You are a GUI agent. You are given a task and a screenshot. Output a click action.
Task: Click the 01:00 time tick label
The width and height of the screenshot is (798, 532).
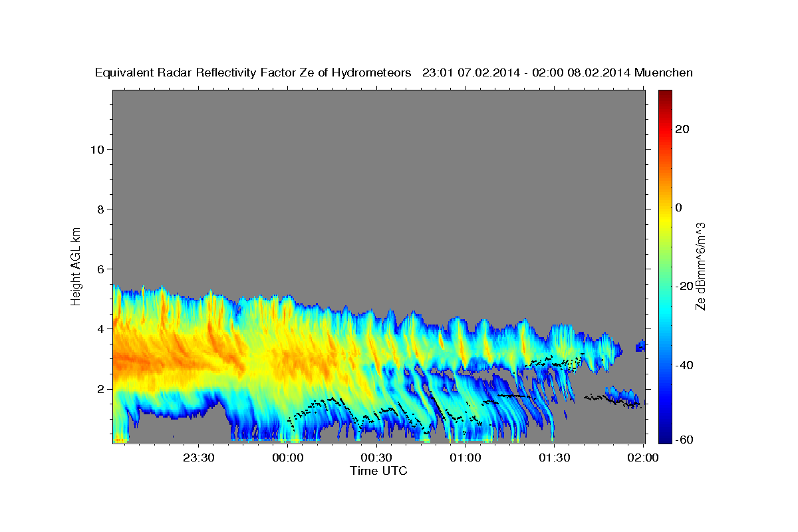(465, 458)
